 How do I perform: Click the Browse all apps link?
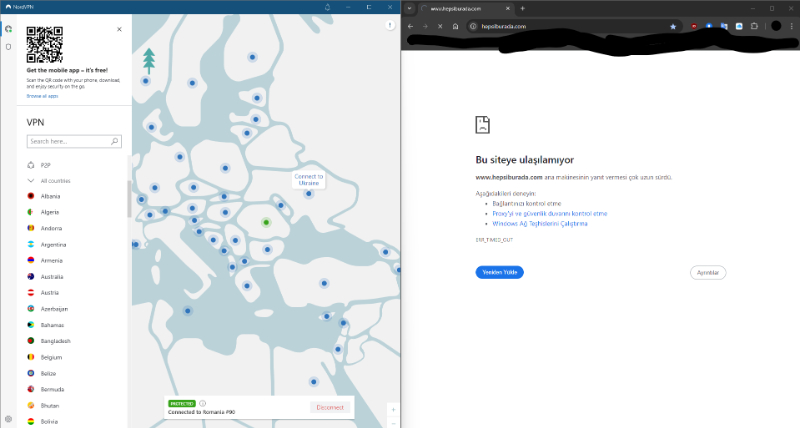(42, 96)
